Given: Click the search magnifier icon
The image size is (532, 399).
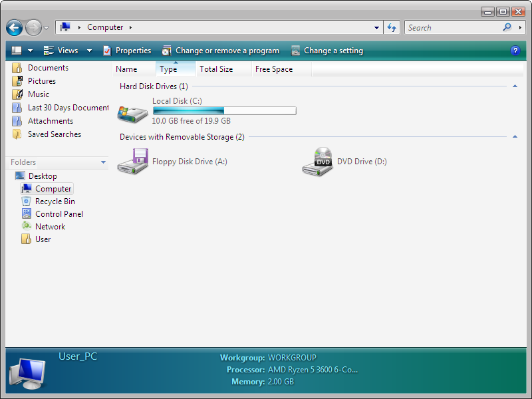Looking at the screenshot, I should [x=507, y=27].
